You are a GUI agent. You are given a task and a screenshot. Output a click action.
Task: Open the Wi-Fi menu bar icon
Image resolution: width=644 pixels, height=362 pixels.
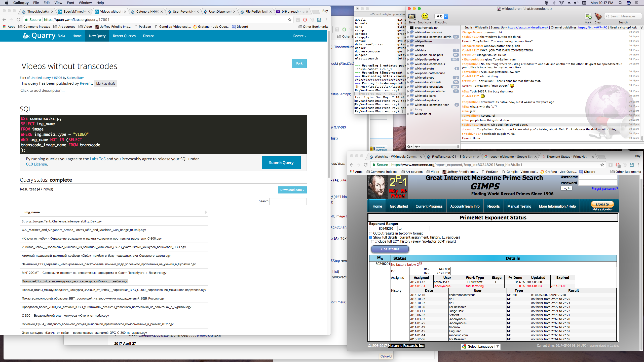point(562,3)
